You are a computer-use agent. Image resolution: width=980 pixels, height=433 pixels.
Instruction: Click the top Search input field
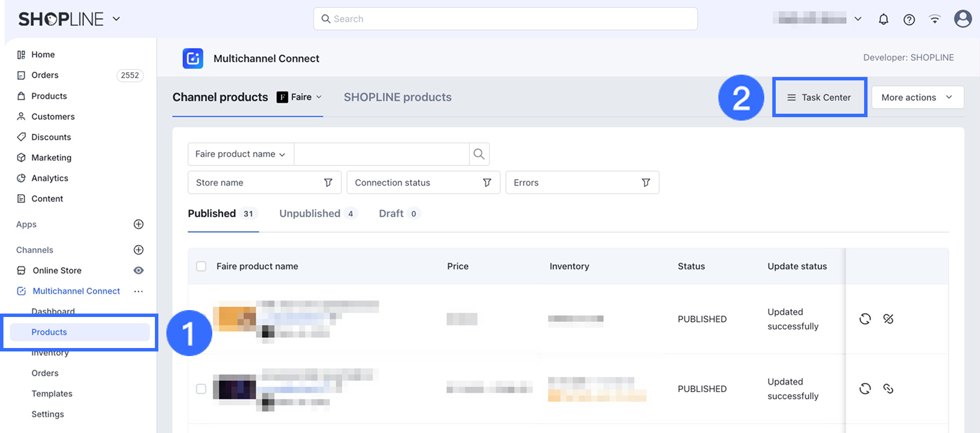click(x=505, y=19)
